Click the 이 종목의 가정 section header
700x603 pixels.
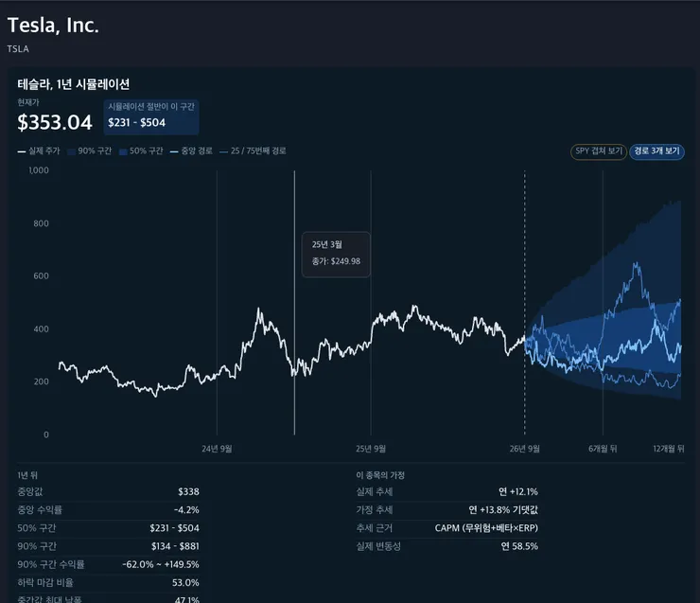380,475
